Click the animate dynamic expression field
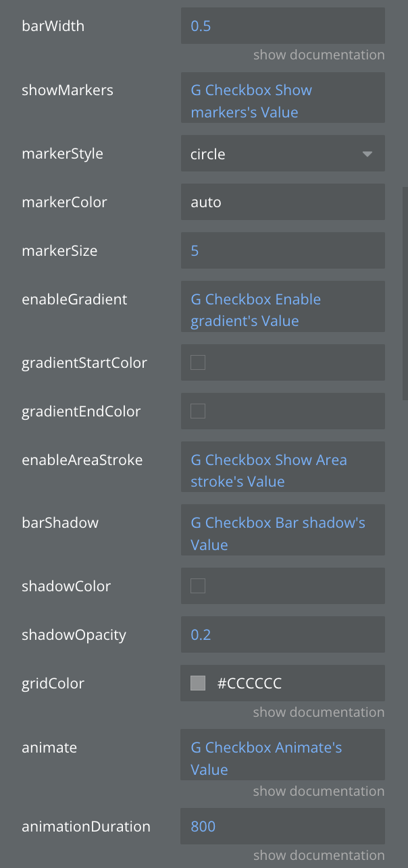Viewport: 408px width, 868px height. point(282,759)
